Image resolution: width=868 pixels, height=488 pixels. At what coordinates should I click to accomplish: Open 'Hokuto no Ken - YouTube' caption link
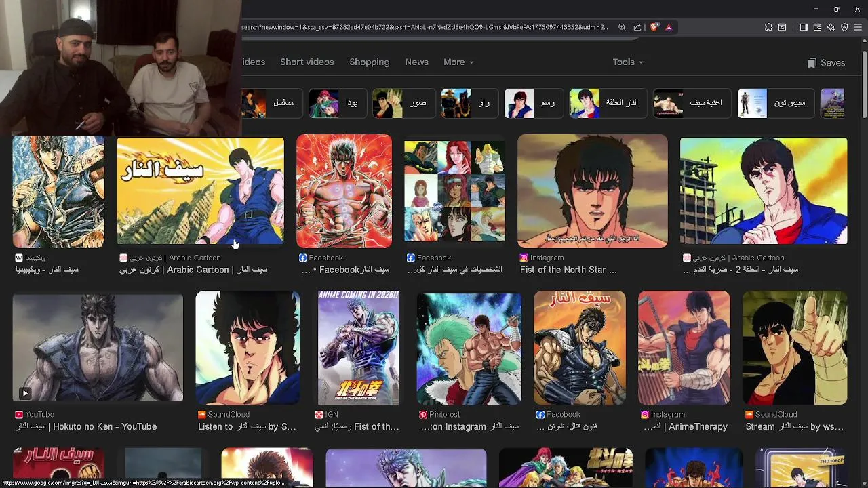86,426
